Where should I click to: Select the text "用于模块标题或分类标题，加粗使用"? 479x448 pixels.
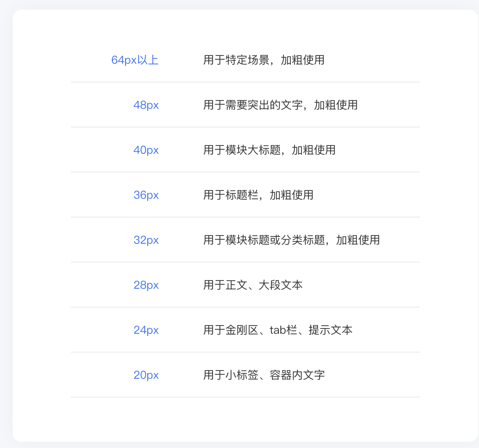(291, 240)
